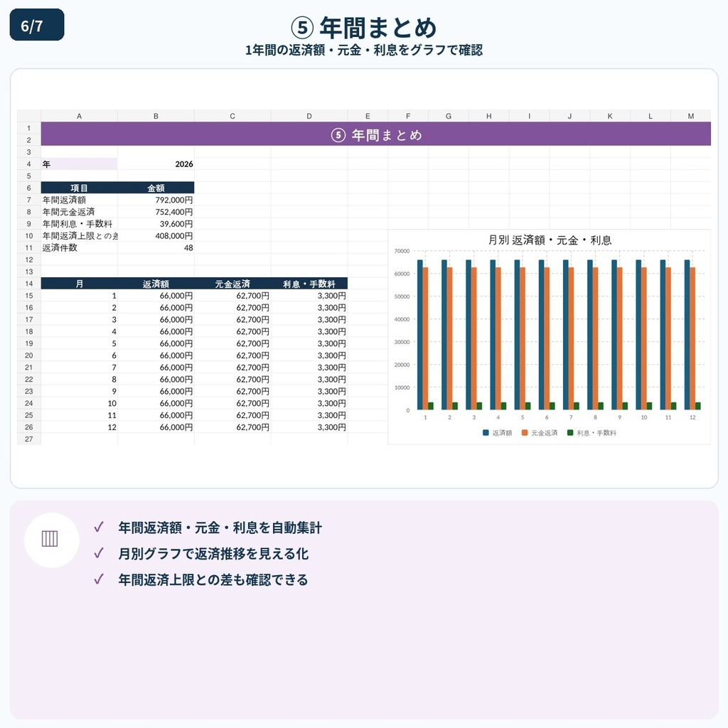Click the orange 元金返済 legend swatch
The image size is (728, 728).
point(525,433)
